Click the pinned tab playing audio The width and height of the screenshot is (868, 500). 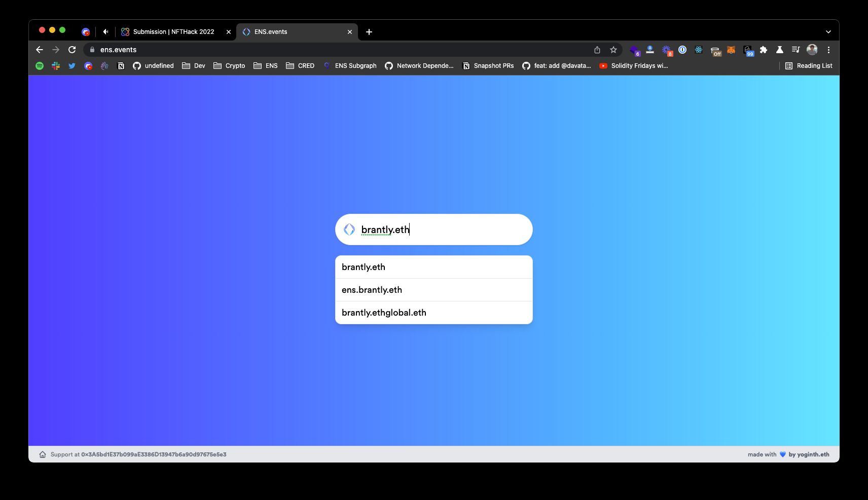[105, 32]
